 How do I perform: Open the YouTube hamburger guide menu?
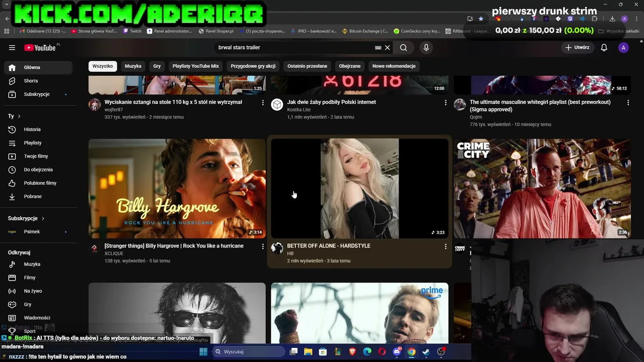pos(12,47)
